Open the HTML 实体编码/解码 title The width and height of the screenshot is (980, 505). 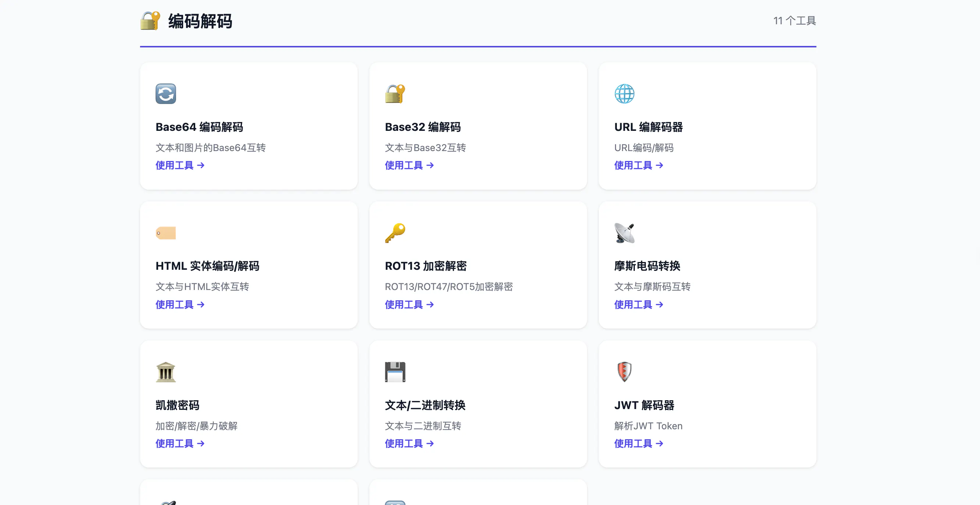(x=207, y=266)
